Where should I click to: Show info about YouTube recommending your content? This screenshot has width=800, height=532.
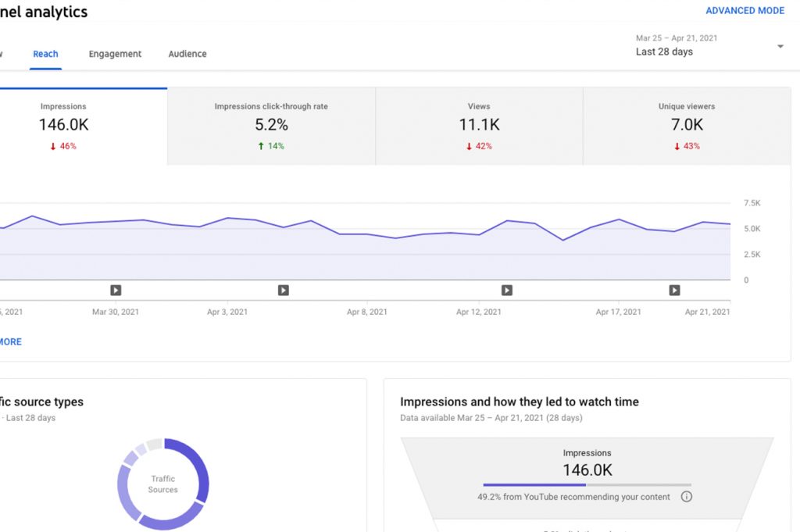[686, 496]
